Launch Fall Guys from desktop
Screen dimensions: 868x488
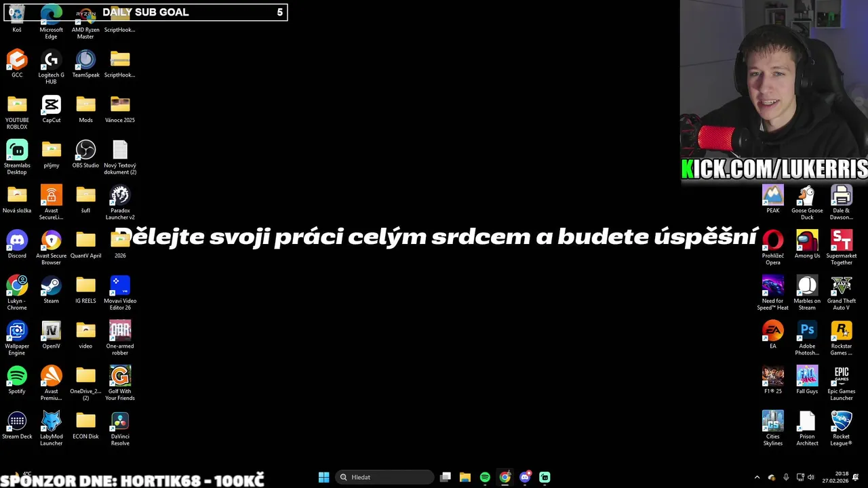click(x=807, y=380)
